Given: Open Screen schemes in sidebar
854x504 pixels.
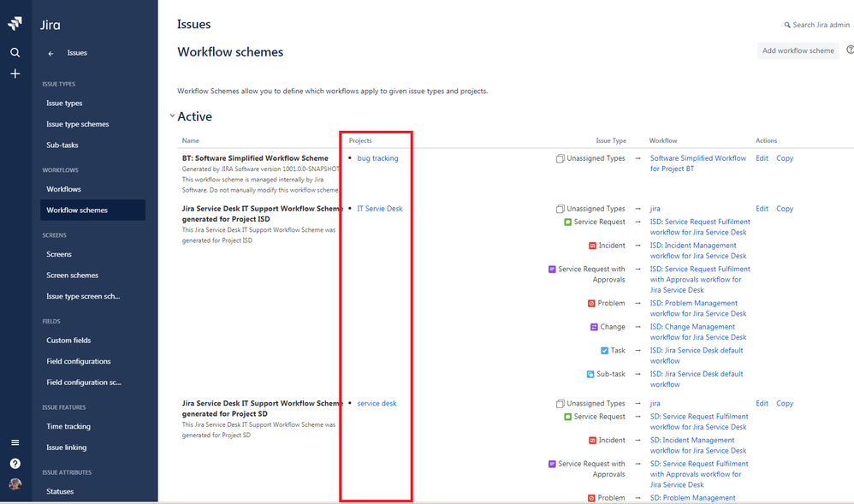Looking at the screenshot, I should (73, 276).
